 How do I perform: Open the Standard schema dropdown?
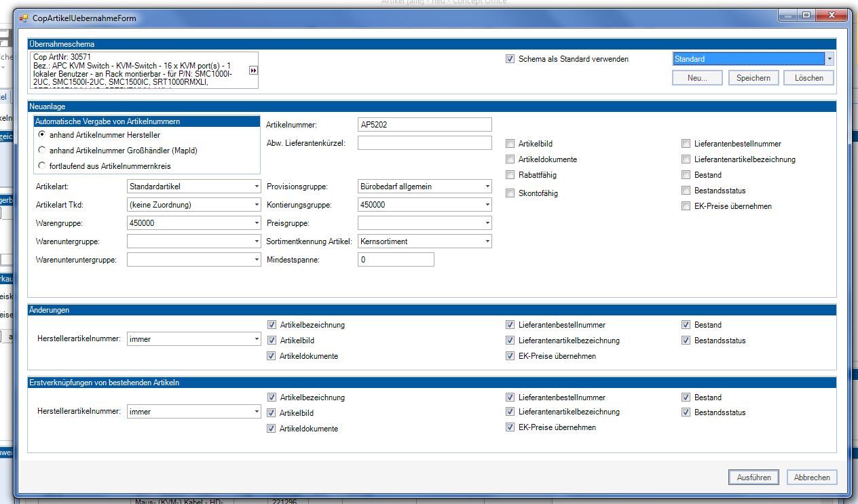coord(829,59)
